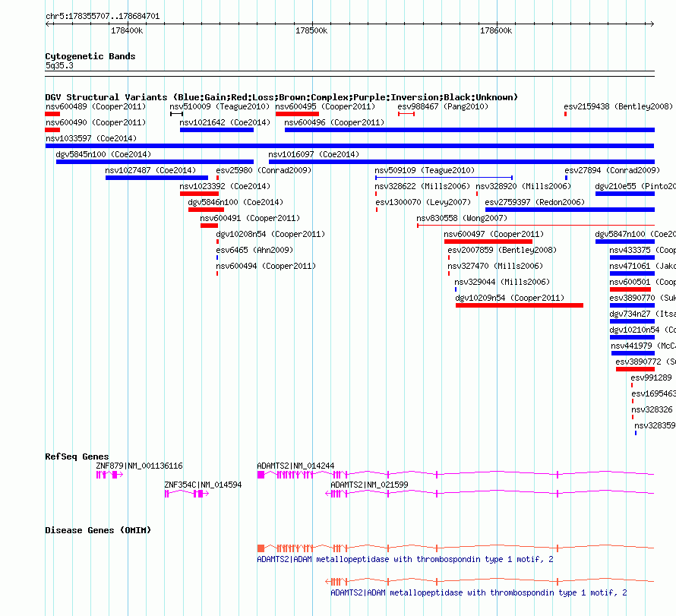Select the dgv734n27 variant label

pyautogui.click(x=643, y=314)
